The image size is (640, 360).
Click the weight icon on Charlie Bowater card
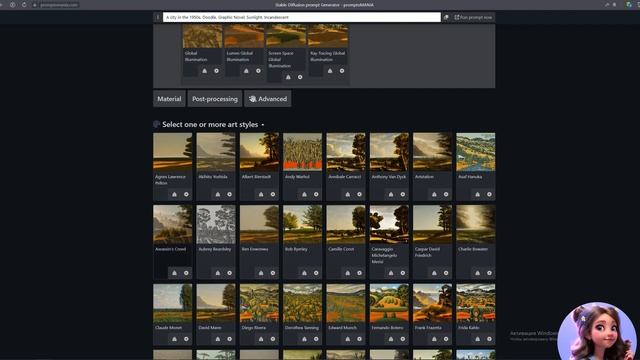tap(477, 273)
